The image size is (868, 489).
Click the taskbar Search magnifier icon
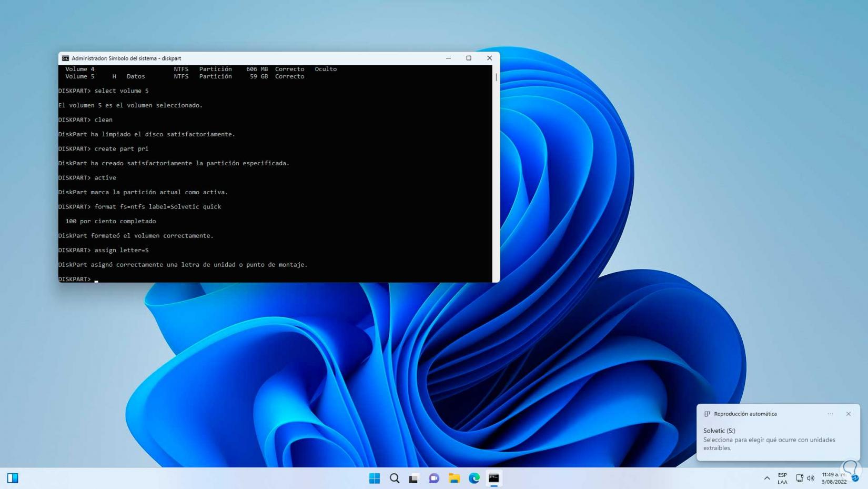pyautogui.click(x=395, y=478)
